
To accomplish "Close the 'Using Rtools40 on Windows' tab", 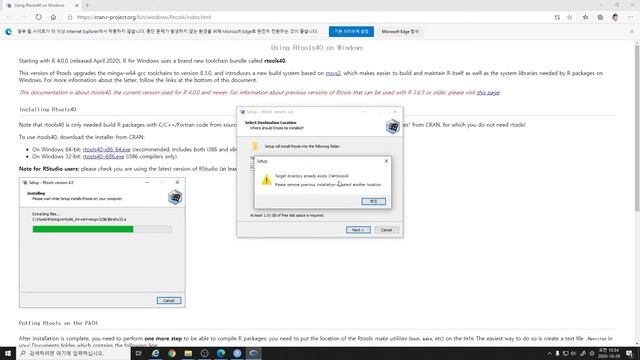I will [x=77, y=5].
